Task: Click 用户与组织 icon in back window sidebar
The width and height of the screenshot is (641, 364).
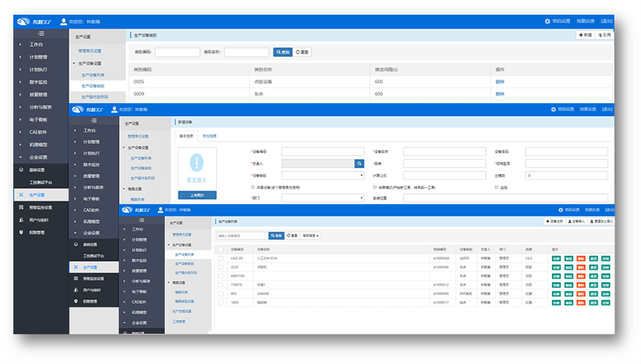Action: 21,220
